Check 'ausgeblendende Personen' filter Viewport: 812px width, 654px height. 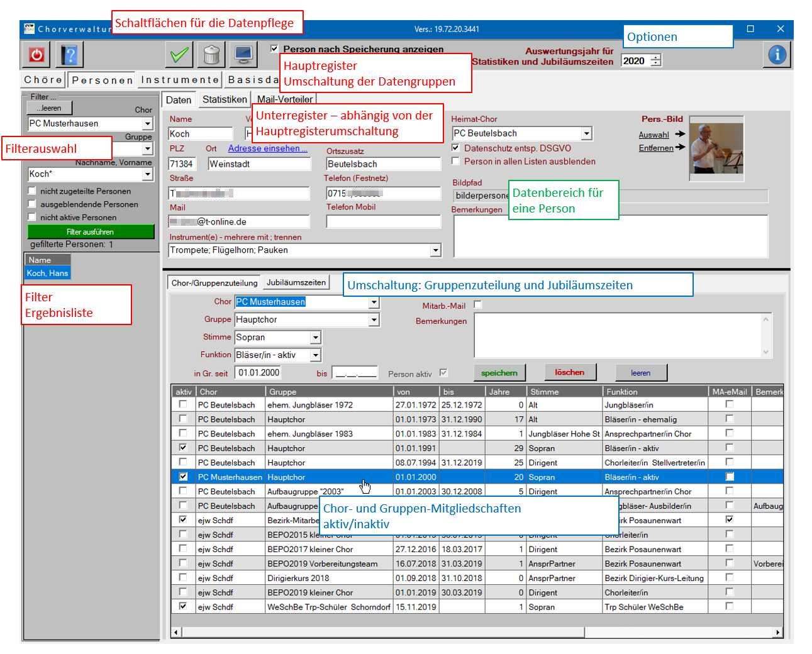pyautogui.click(x=32, y=204)
